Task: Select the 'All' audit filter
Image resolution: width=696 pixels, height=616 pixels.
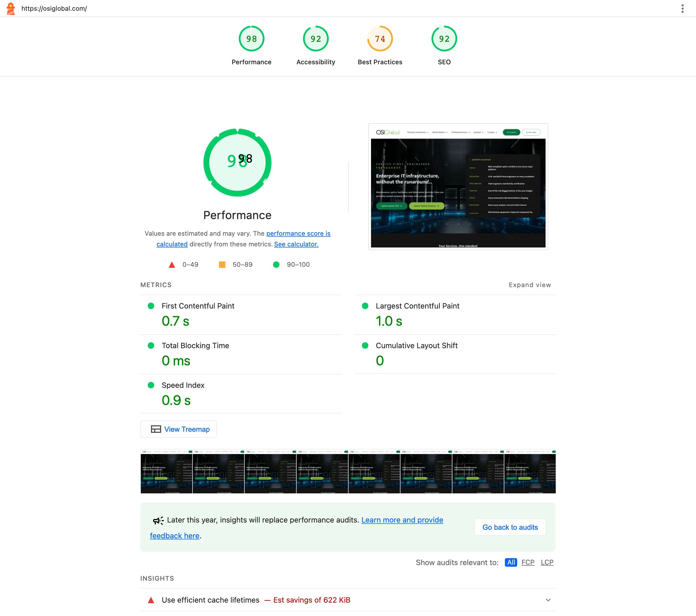Action: coord(511,562)
